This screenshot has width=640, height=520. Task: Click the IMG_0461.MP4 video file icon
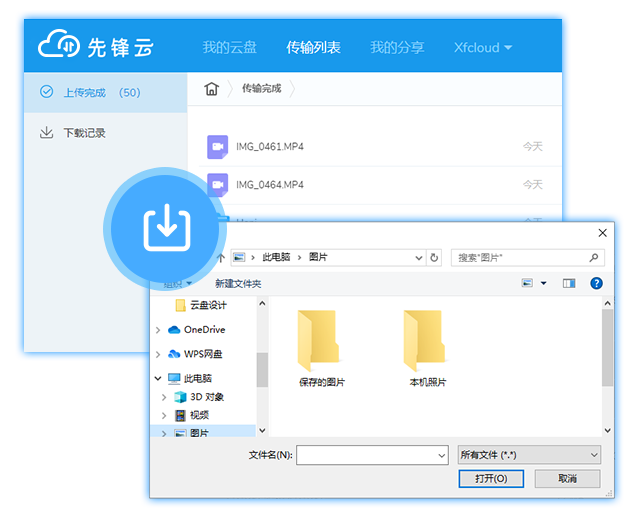(217, 147)
